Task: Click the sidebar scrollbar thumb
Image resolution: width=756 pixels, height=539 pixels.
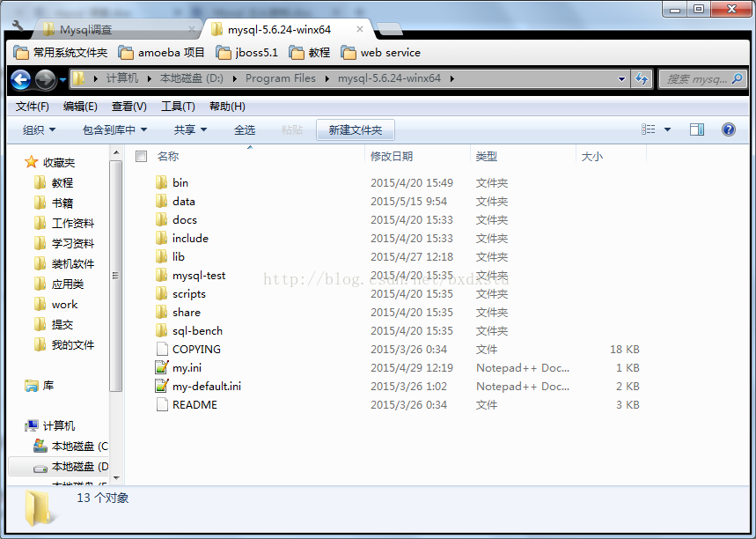Action: [x=115, y=276]
